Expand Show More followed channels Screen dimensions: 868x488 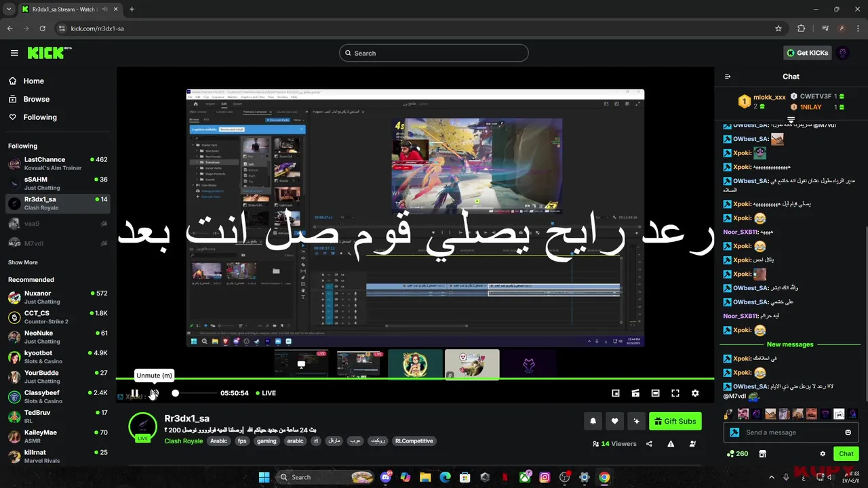23,262
